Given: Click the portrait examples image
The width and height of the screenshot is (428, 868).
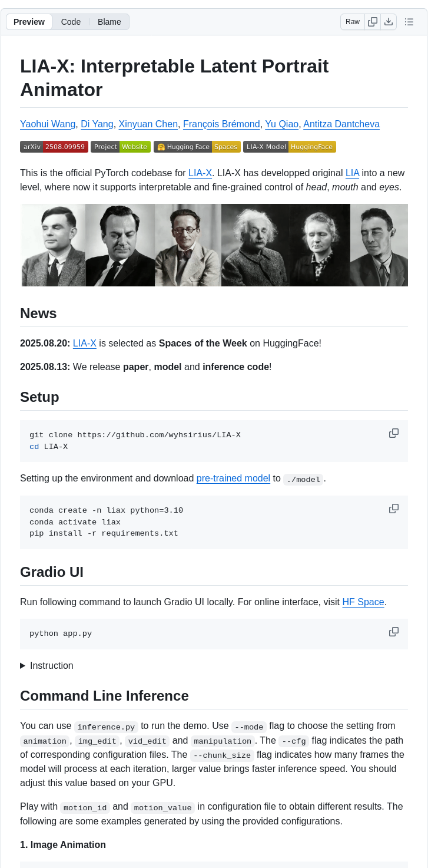Looking at the screenshot, I should pos(214,245).
